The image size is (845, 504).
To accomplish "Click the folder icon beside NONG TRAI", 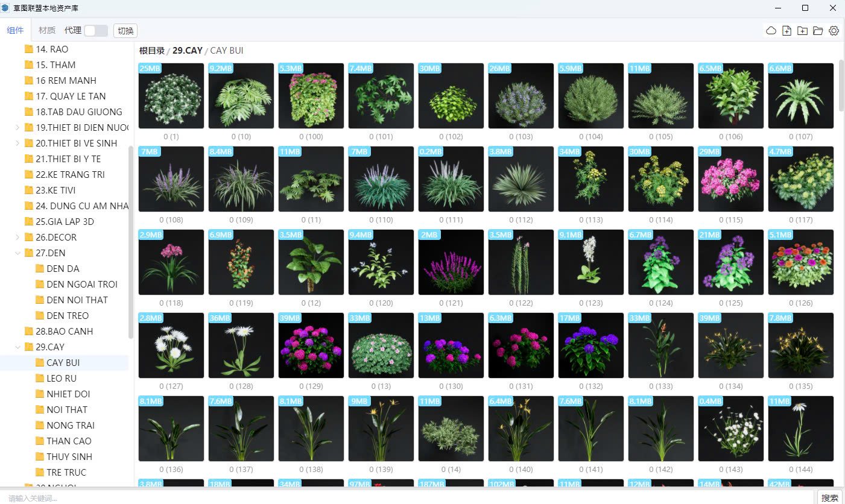I will pos(39,425).
